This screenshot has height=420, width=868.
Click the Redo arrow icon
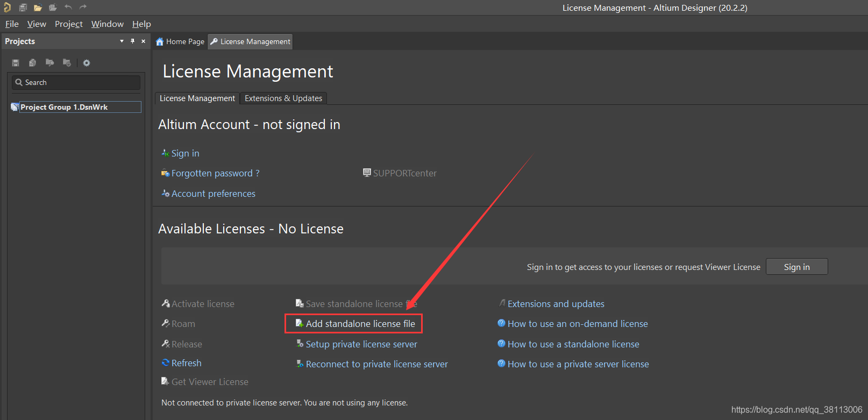click(x=83, y=8)
